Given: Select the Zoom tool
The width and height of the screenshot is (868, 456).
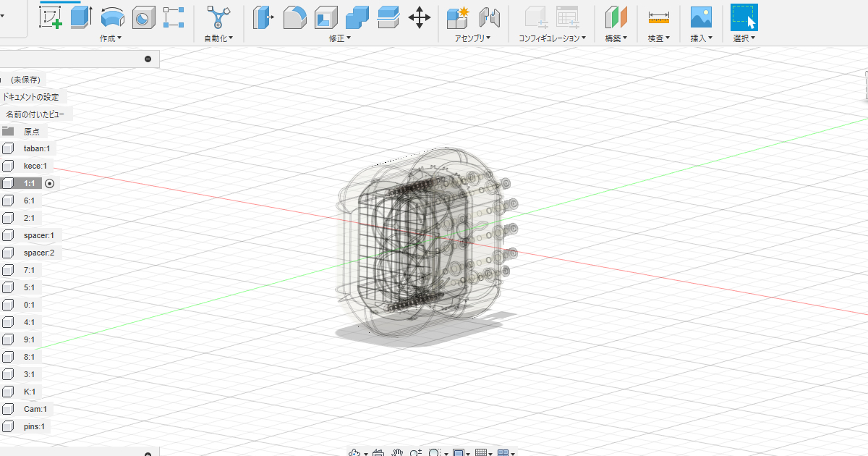Looking at the screenshot, I should click(x=416, y=453).
